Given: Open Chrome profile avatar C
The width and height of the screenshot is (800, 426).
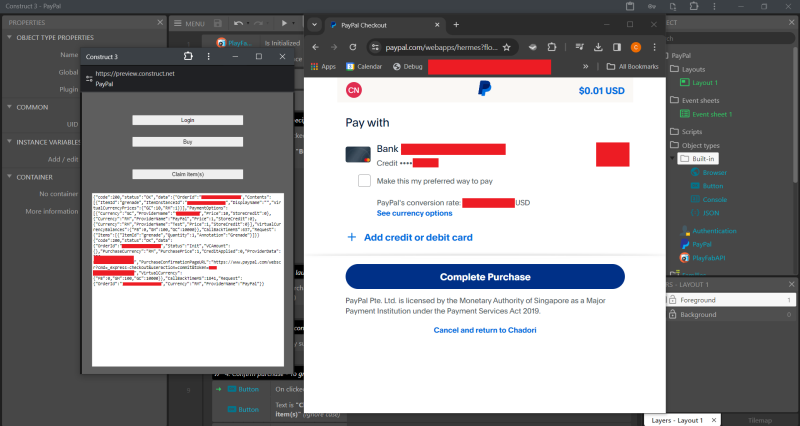Looking at the screenshot, I should (x=636, y=47).
